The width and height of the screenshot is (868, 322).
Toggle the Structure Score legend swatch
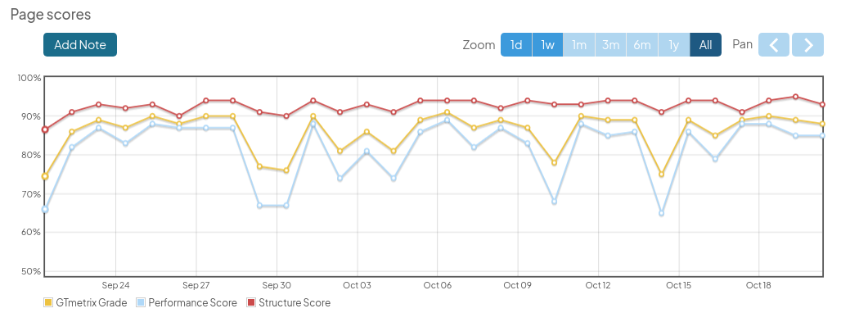[x=251, y=302]
